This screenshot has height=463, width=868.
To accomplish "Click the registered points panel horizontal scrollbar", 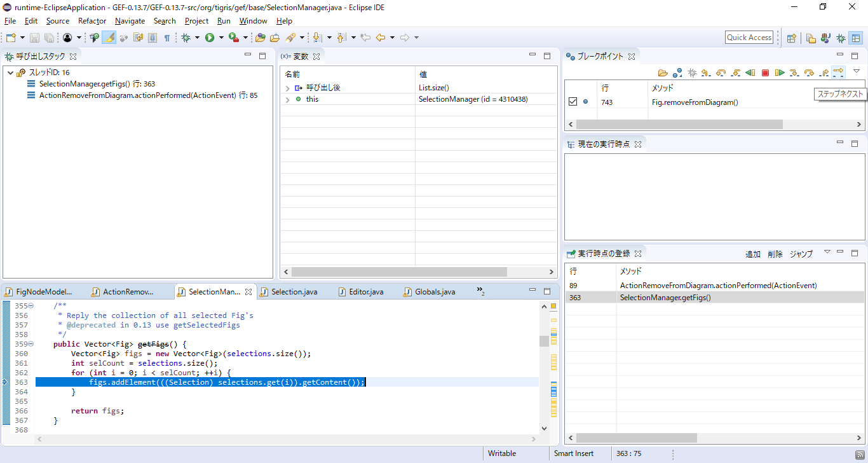I will (x=636, y=438).
